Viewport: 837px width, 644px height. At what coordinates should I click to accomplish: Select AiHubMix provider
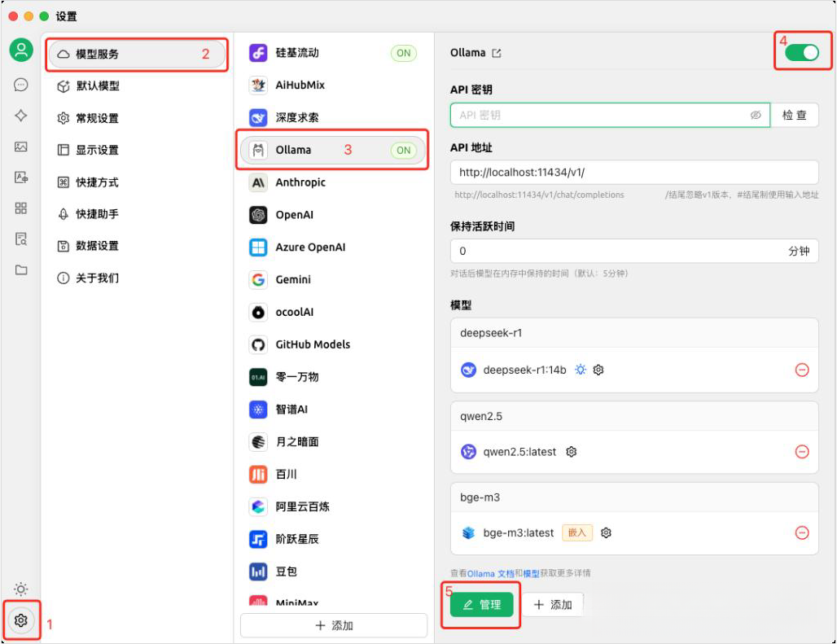point(333,85)
